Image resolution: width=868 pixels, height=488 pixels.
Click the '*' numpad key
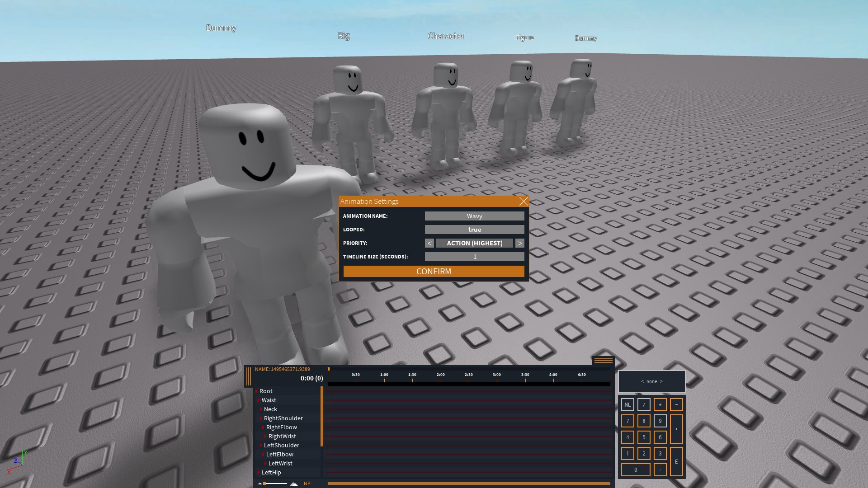(660, 405)
